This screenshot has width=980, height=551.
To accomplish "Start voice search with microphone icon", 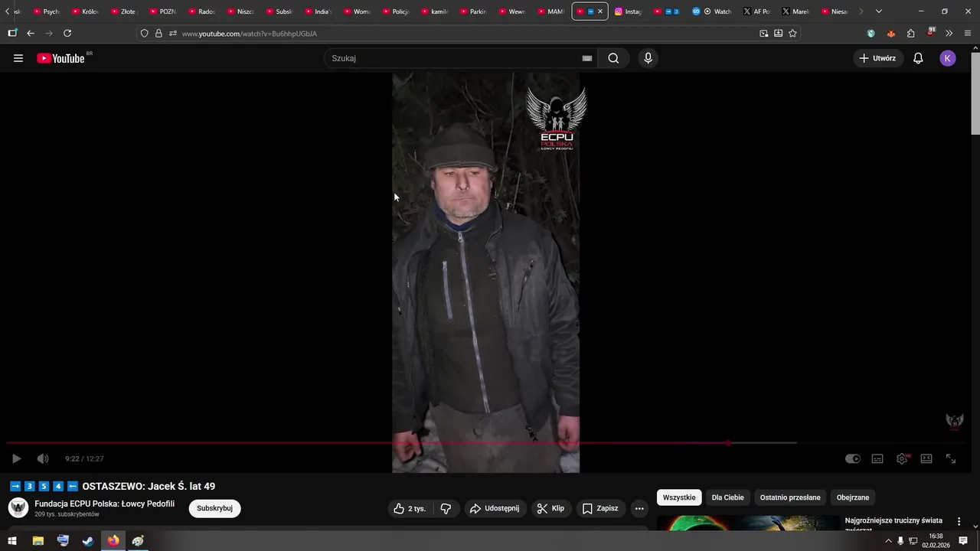I will click(x=648, y=58).
